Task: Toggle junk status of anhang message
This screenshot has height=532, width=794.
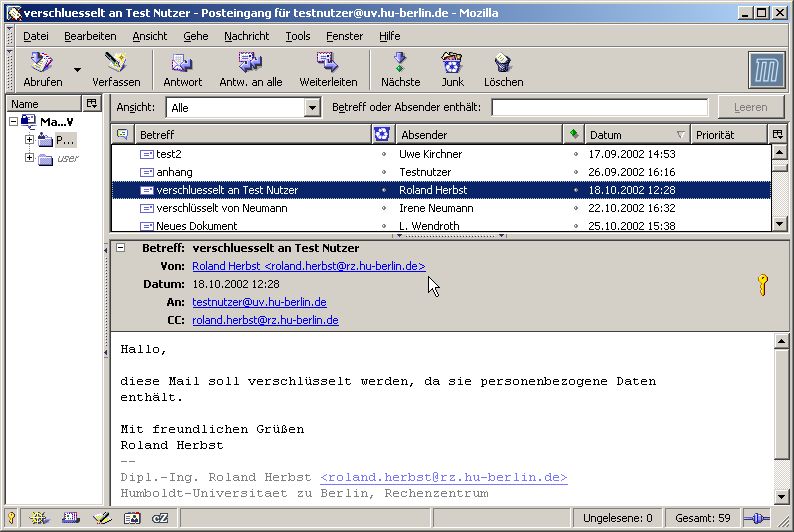Action: click(383, 173)
